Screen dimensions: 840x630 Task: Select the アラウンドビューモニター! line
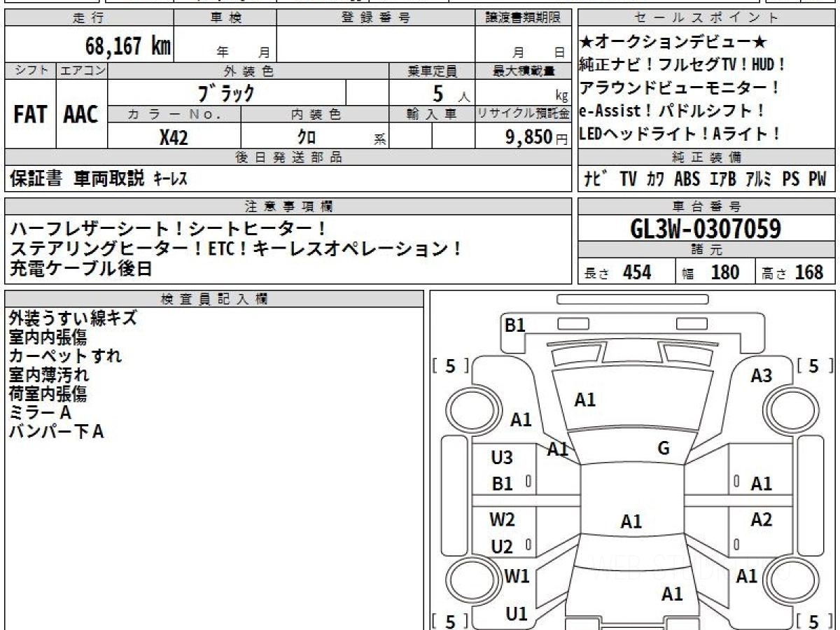click(x=680, y=88)
